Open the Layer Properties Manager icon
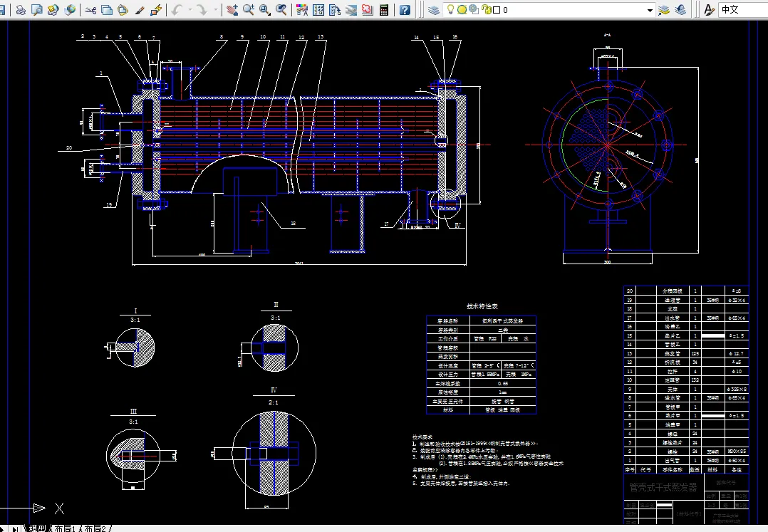This screenshot has width=768, height=532. pos(433,9)
